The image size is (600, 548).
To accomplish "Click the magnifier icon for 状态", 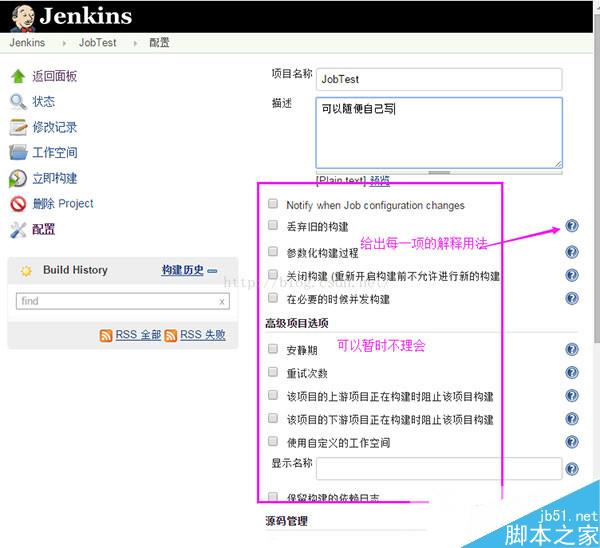I will (18, 102).
